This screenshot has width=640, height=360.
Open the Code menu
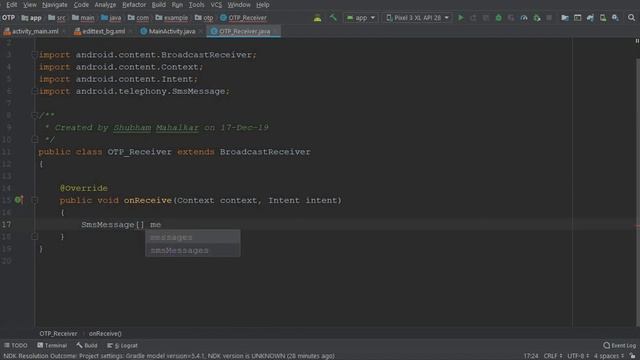tap(81, 5)
